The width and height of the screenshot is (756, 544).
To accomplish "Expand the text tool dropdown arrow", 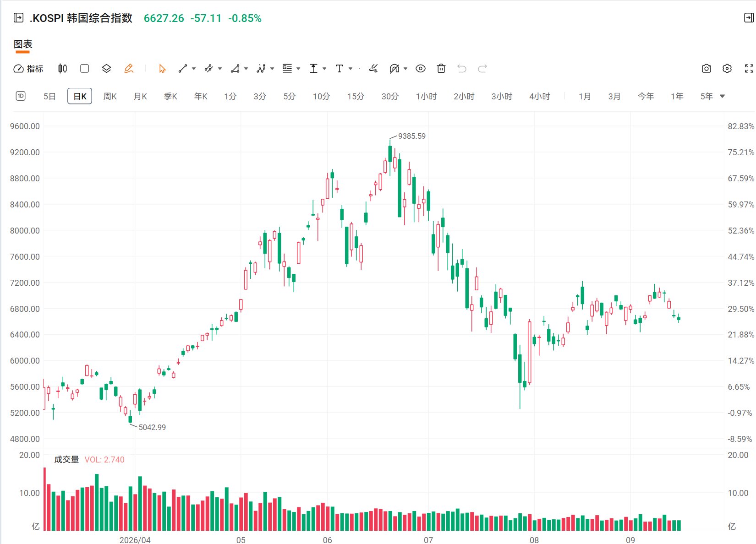I will pos(351,69).
